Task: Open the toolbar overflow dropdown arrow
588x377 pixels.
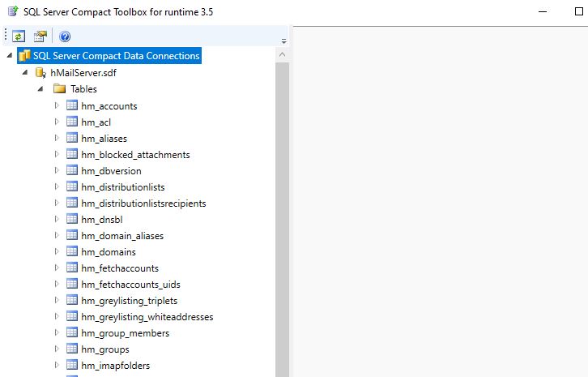Action: (283, 41)
